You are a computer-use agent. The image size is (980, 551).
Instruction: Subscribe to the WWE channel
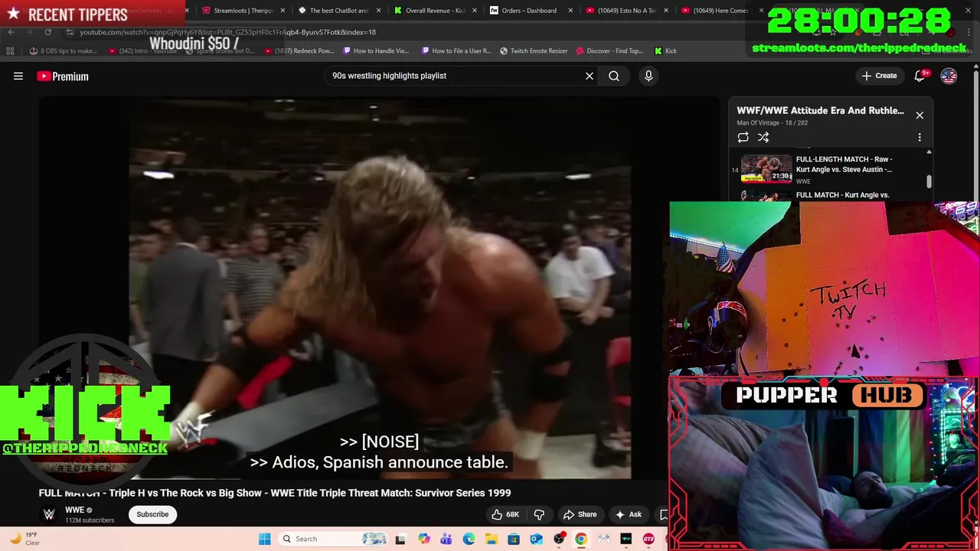(152, 514)
